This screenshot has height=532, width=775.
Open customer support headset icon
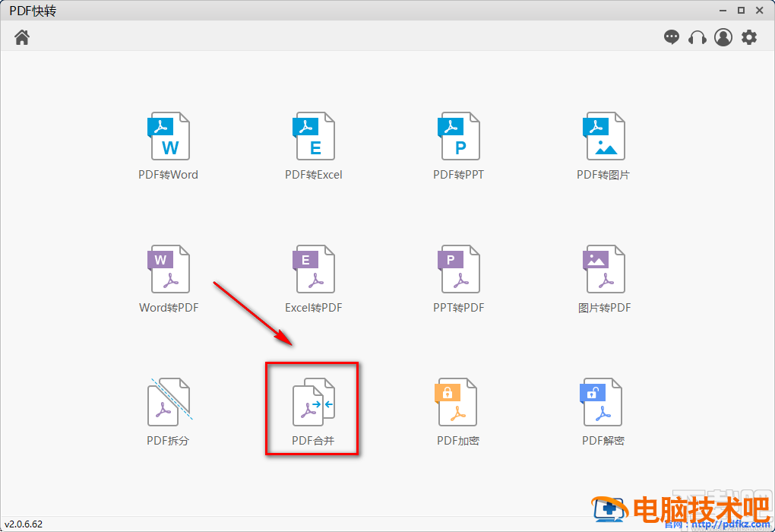click(697, 37)
